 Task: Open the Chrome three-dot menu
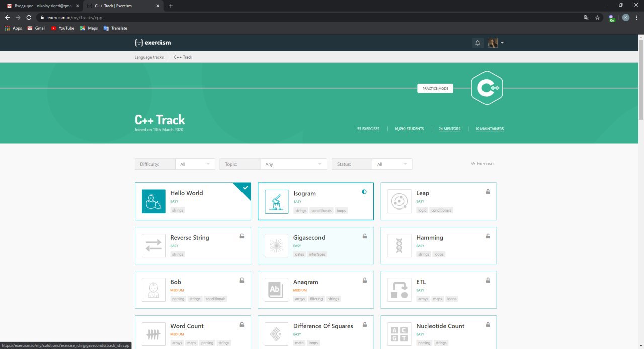click(x=636, y=17)
